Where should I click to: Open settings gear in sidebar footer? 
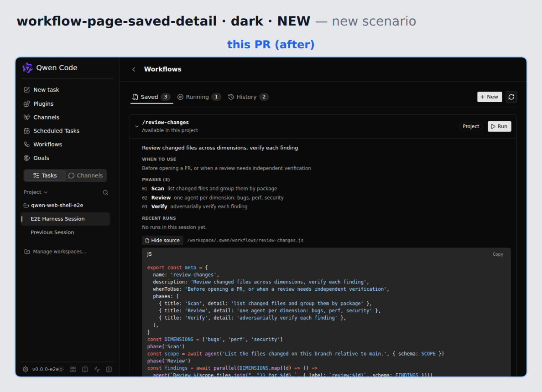[26, 369]
